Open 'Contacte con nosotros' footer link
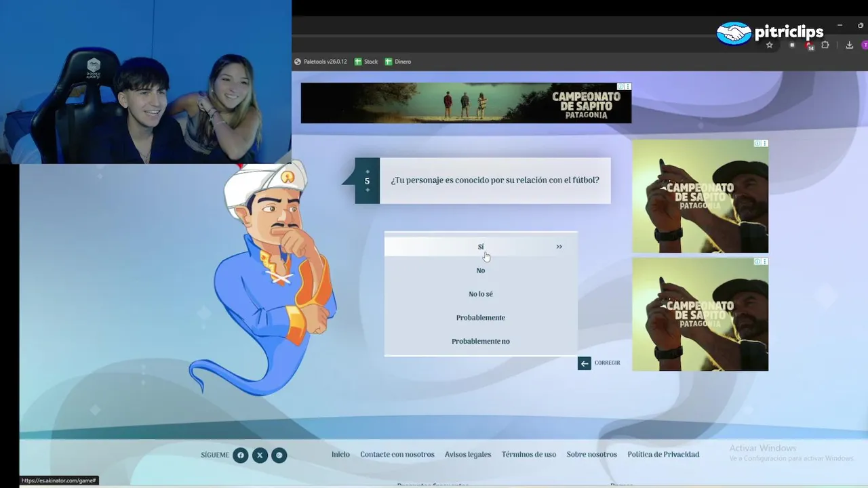Screen dimensions: 868x488 tap(397, 455)
